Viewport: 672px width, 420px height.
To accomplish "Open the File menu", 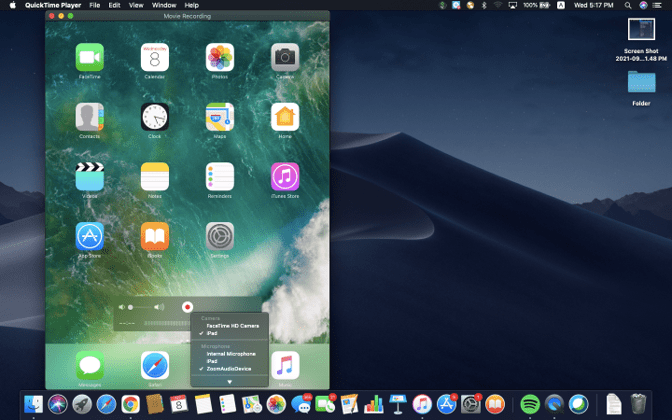I will click(95, 5).
